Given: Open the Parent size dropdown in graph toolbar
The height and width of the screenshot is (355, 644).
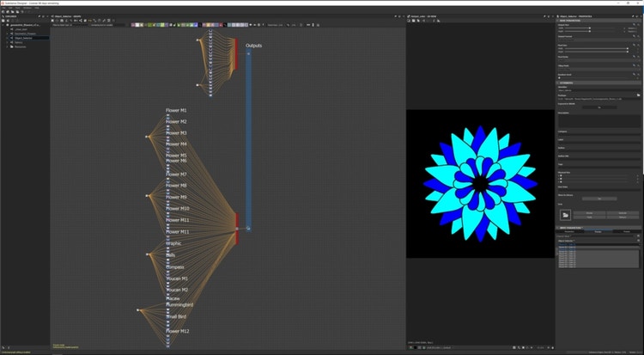Looking at the screenshot, I should [x=276, y=25].
